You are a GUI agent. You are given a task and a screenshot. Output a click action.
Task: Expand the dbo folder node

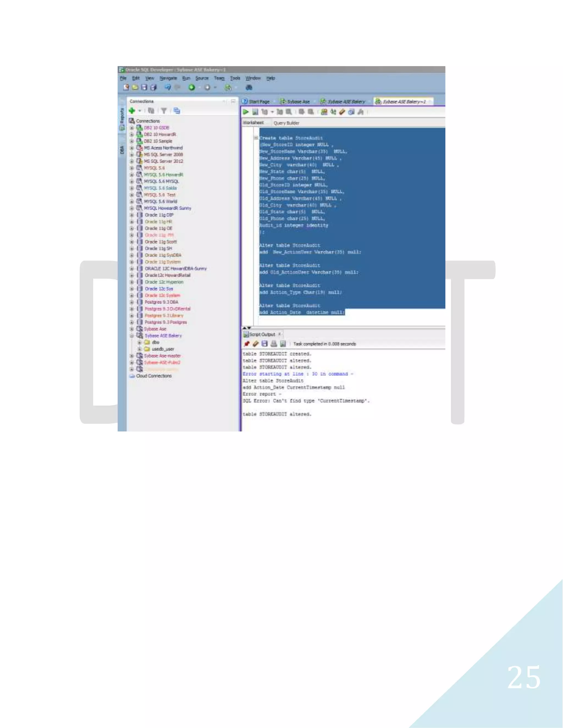click(139, 342)
